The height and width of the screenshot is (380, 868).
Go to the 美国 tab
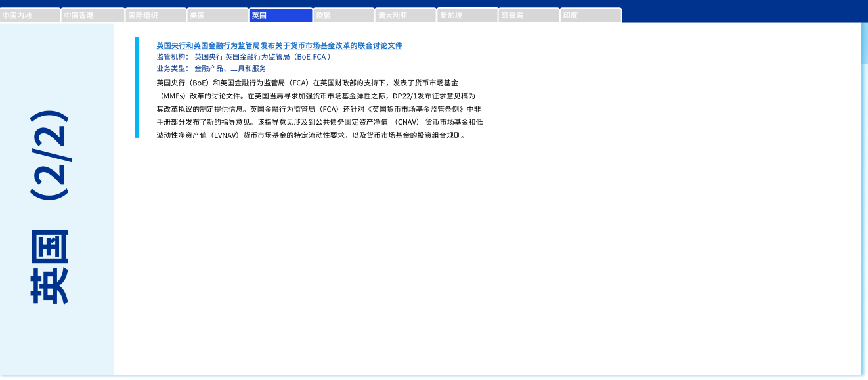tap(217, 15)
